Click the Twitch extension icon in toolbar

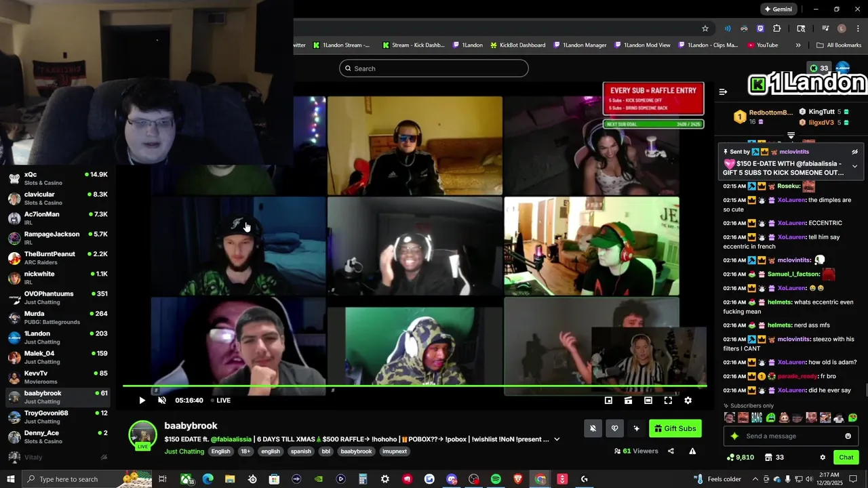[760, 28]
